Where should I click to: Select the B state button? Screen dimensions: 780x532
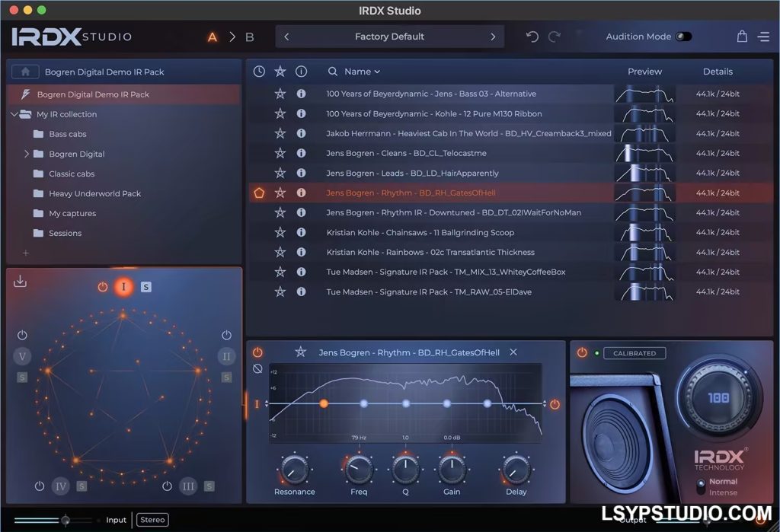pyautogui.click(x=250, y=37)
